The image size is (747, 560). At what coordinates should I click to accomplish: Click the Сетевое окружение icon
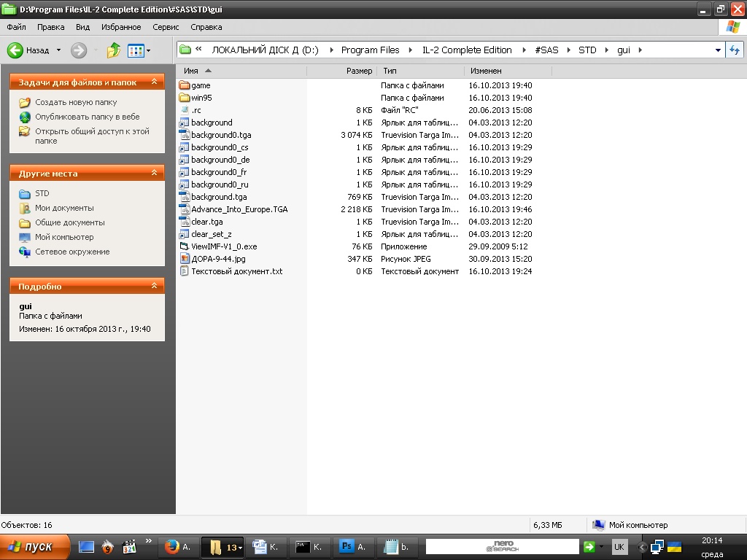25,252
